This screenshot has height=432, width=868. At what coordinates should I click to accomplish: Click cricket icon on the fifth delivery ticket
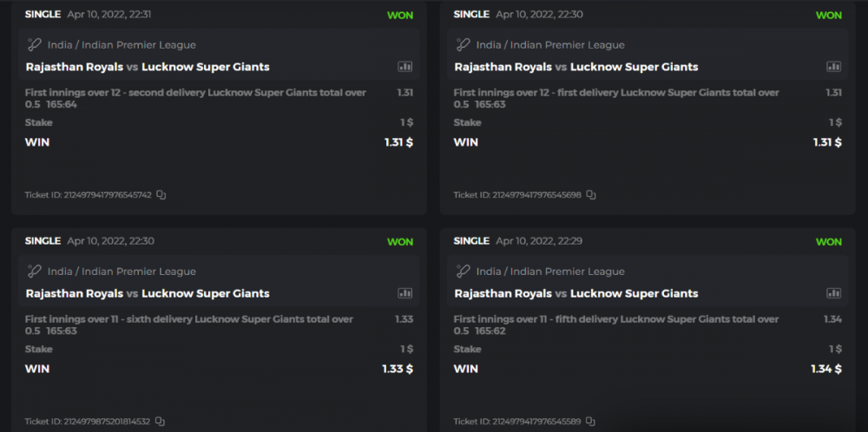pos(464,272)
